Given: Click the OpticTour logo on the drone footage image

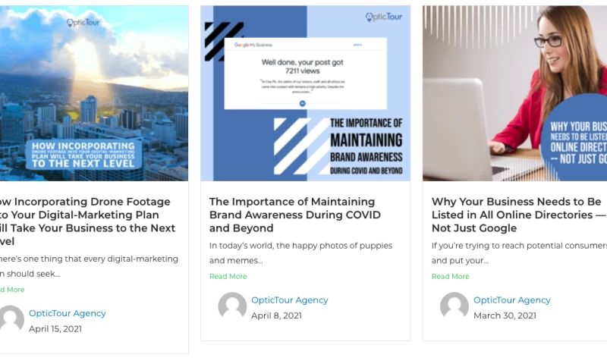Looking at the screenshot, I should [83, 23].
